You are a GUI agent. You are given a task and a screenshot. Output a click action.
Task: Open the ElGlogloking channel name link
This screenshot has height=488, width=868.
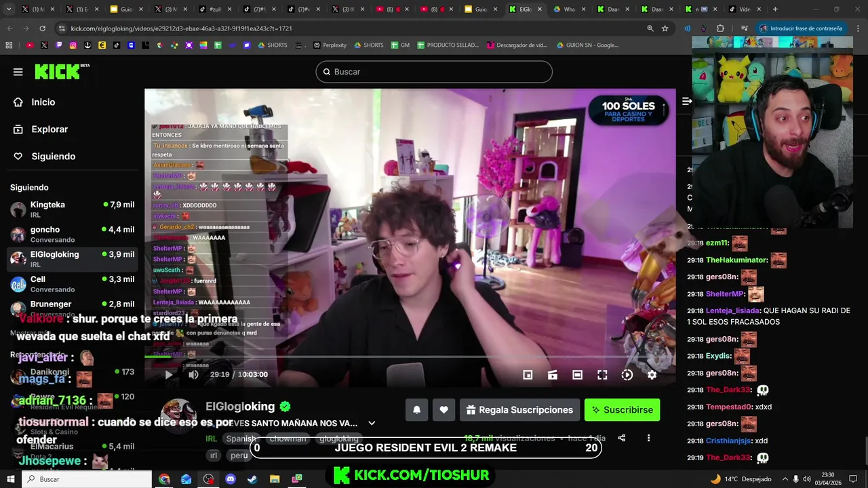point(240,407)
